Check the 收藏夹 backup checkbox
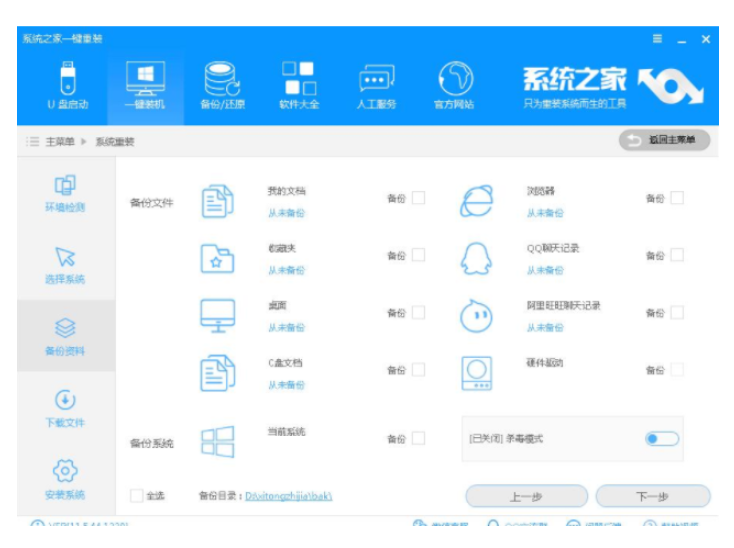Screen dimensions: 734x548 [x=418, y=255]
